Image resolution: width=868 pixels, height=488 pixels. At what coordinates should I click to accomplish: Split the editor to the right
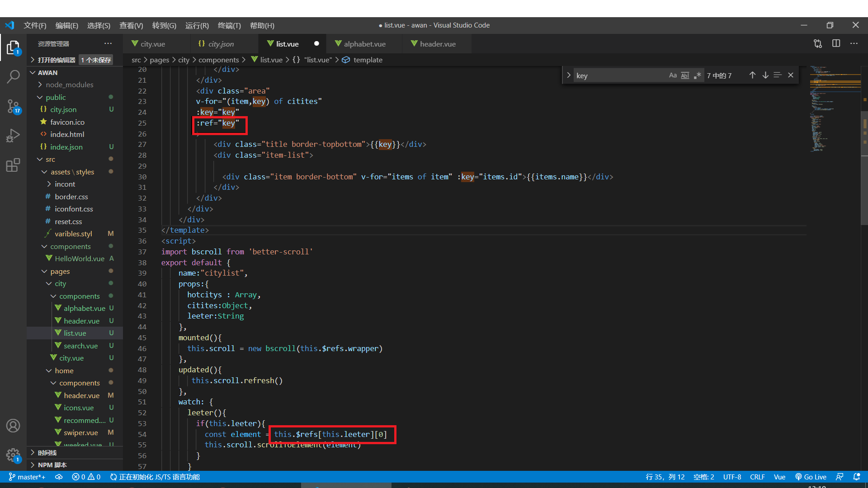pyautogui.click(x=836, y=43)
